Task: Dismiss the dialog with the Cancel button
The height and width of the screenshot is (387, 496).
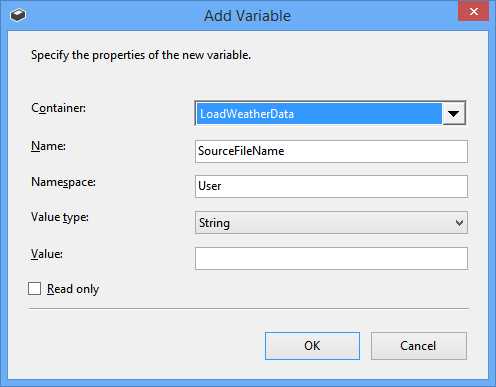Action: tap(419, 346)
